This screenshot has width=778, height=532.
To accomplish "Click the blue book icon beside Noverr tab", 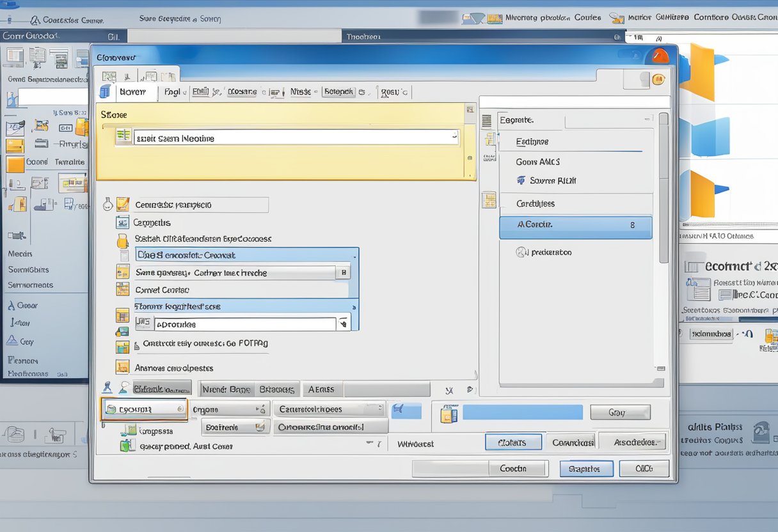I will [x=105, y=92].
